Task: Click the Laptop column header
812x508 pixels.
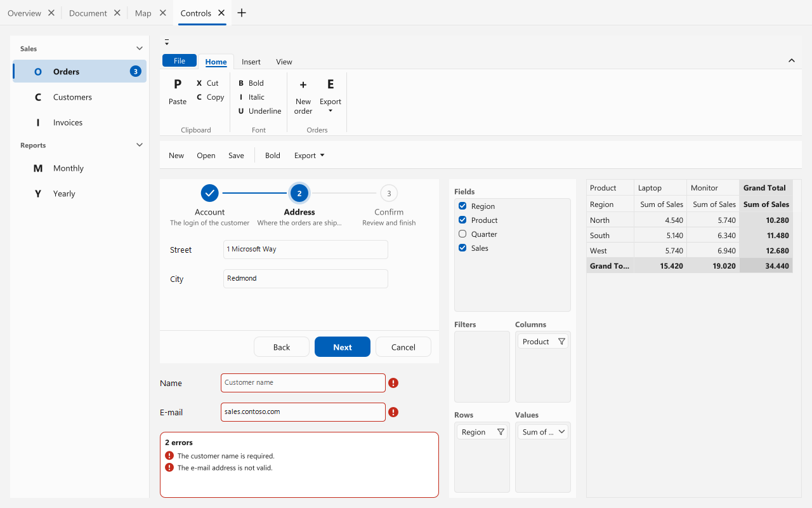Action: [x=660, y=188]
